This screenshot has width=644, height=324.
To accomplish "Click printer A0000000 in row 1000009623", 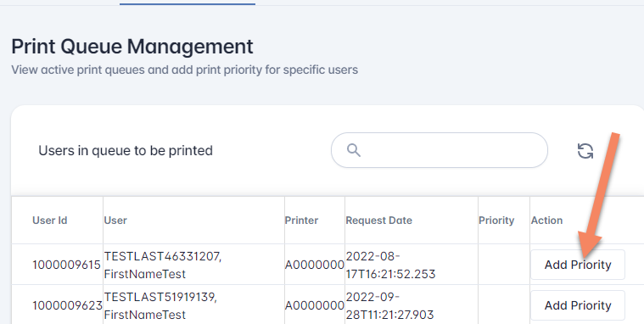I will point(315,305).
